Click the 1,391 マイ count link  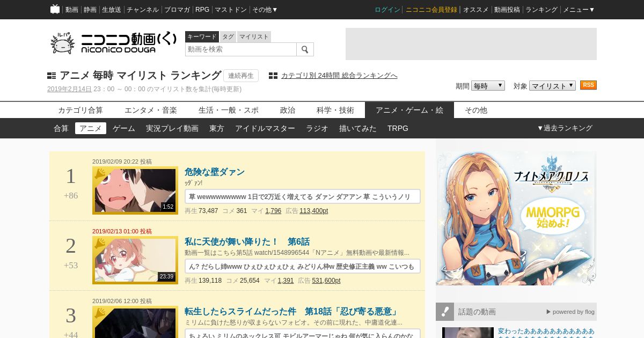286,281
